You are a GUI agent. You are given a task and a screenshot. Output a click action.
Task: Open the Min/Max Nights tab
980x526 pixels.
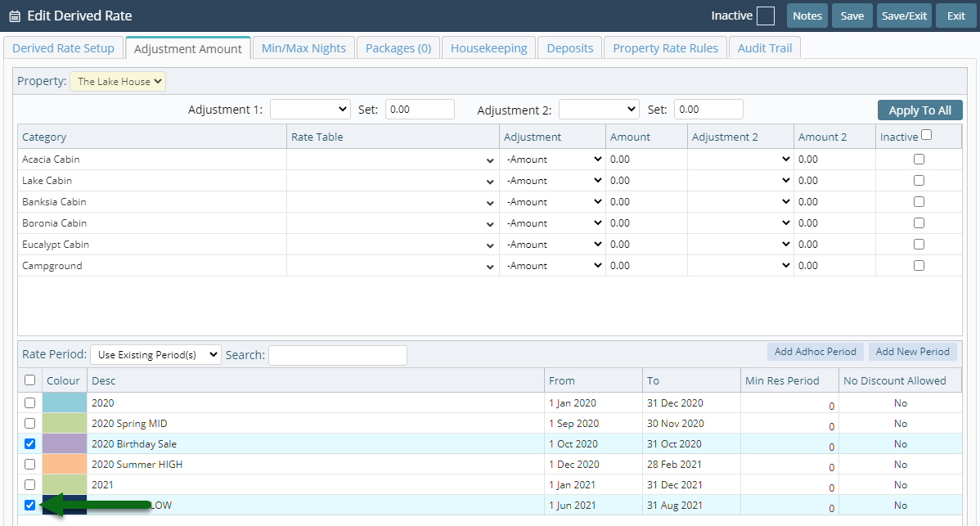coord(303,48)
